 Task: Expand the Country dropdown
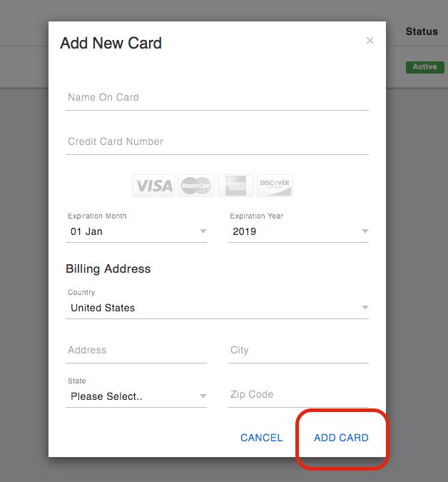coord(217,308)
